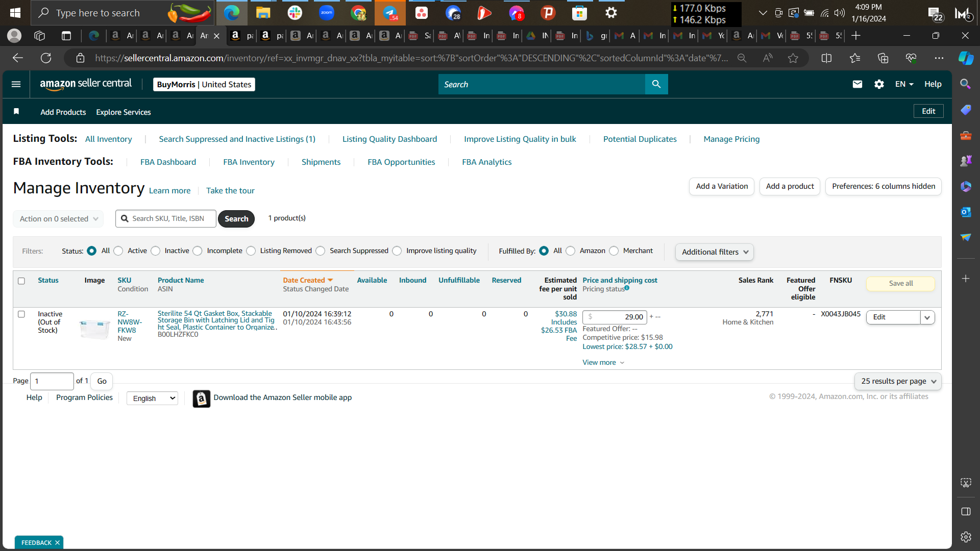Open Edge sidebar search icon
This screenshot has width=980, height=551.
[x=966, y=84]
